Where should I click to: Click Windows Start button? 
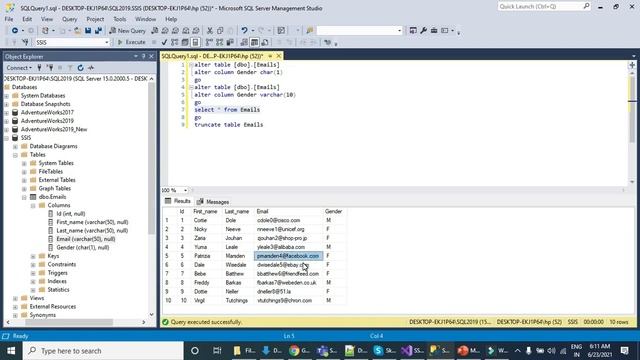pos(11,351)
